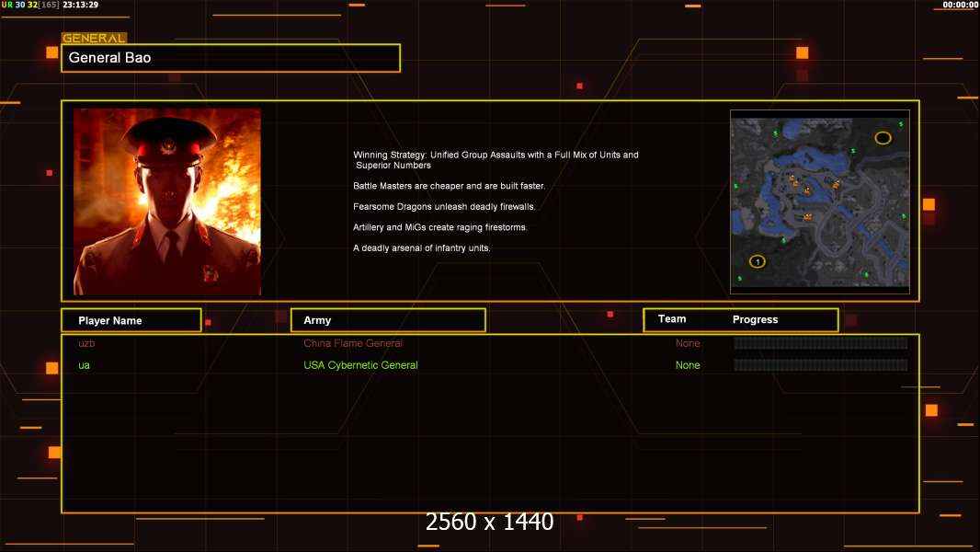This screenshot has width=980, height=552.
Task: Click deadly arsenal of infantry line
Action: coord(421,247)
